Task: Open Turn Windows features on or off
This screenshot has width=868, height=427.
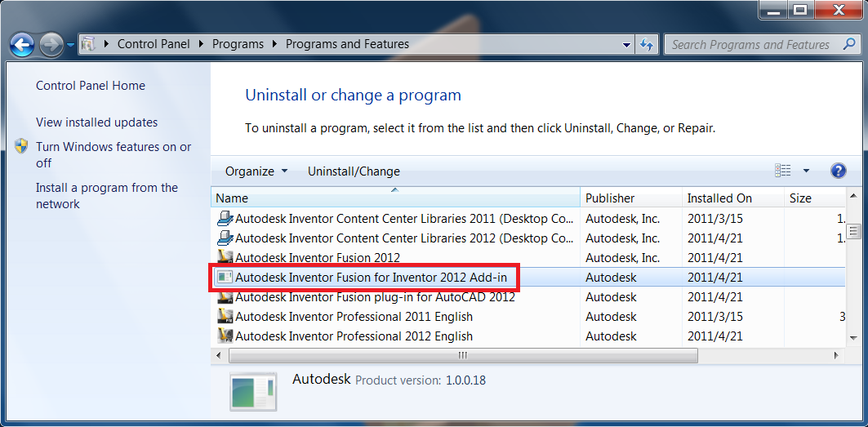Action: [114, 155]
